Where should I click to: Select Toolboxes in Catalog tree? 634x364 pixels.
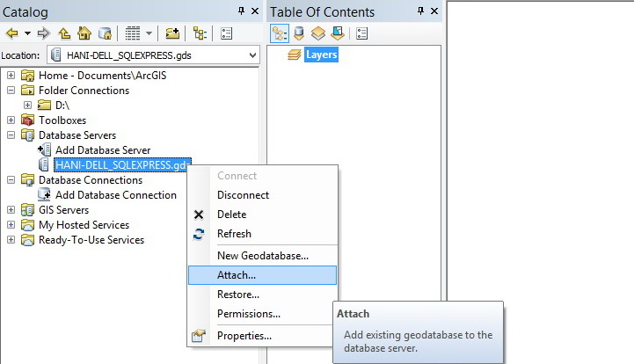[62, 120]
